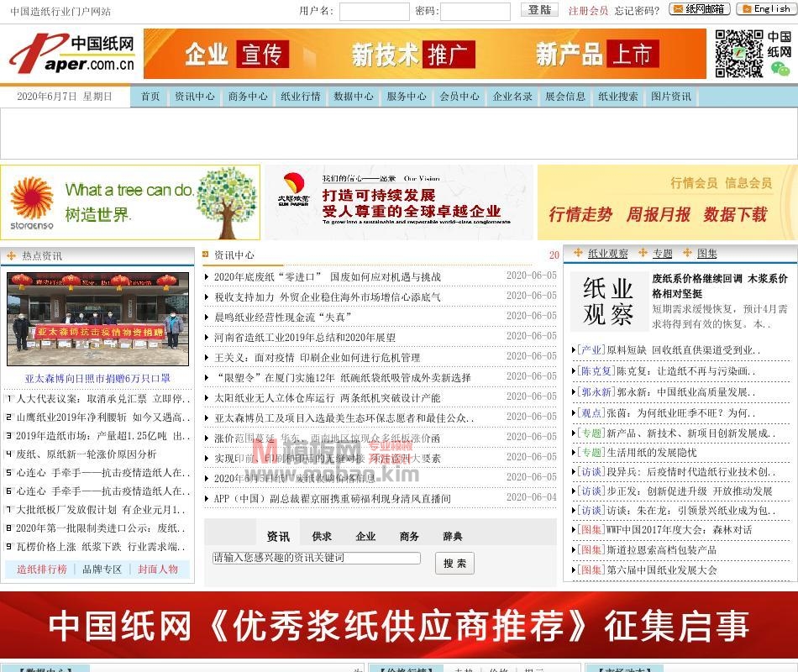The height and width of the screenshot is (672, 798).
Task: Open 纸业行情 in navigation bar
Action: point(300,97)
